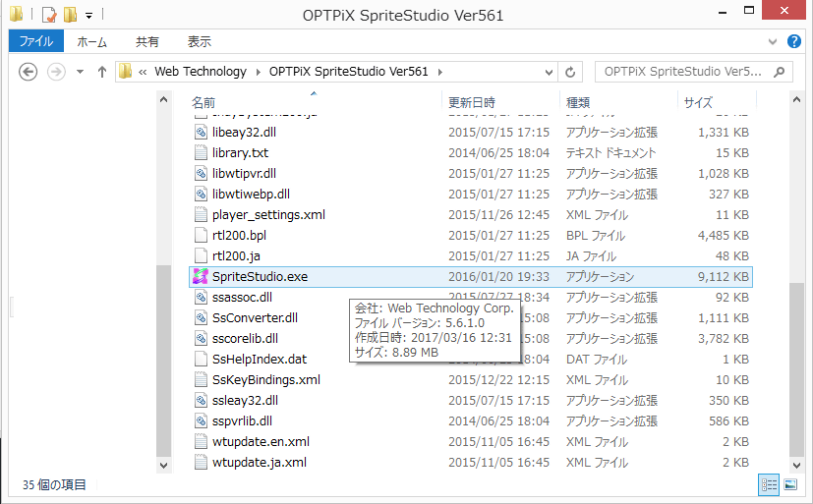Sort by サイズ column header
The width and height of the screenshot is (813, 504).
coord(717,102)
